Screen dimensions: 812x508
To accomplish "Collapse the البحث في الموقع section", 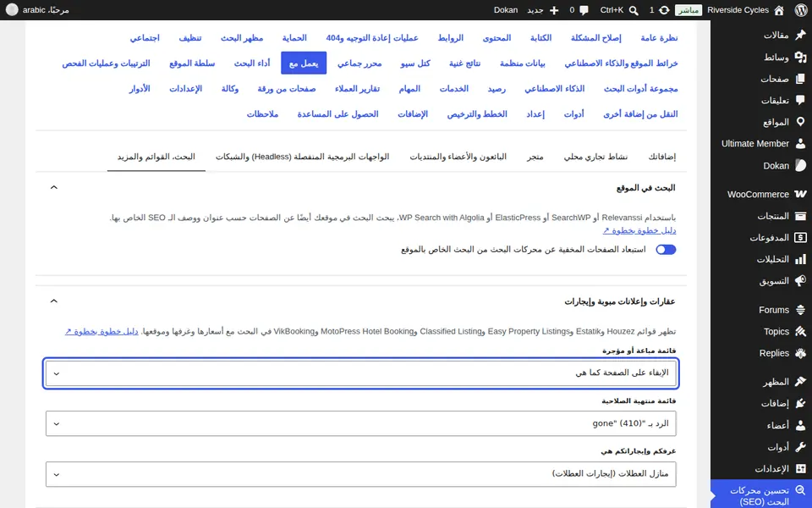I will pyautogui.click(x=54, y=188).
